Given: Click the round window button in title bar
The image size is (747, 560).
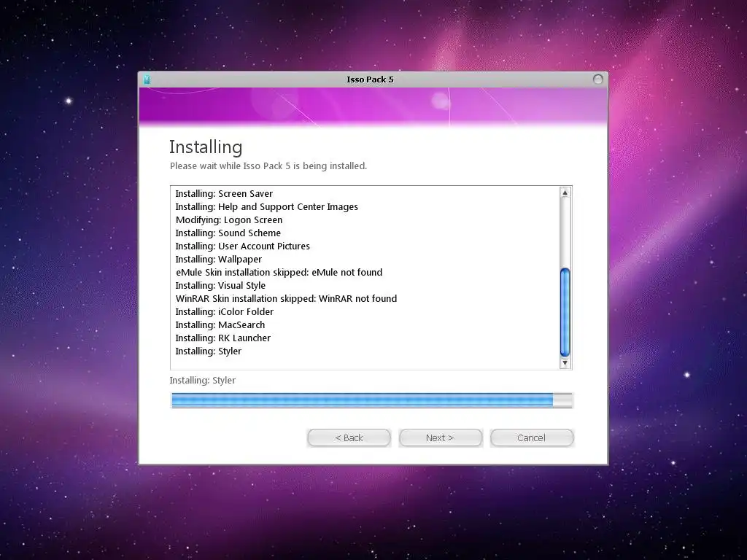Looking at the screenshot, I should click(597, 79).
